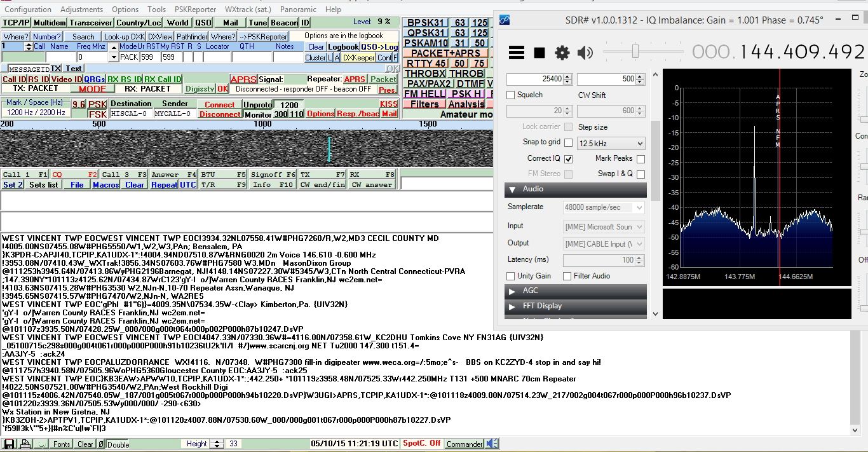868x452 pixels.
Task: Open the Tools menu
Action: coord(156,10)
